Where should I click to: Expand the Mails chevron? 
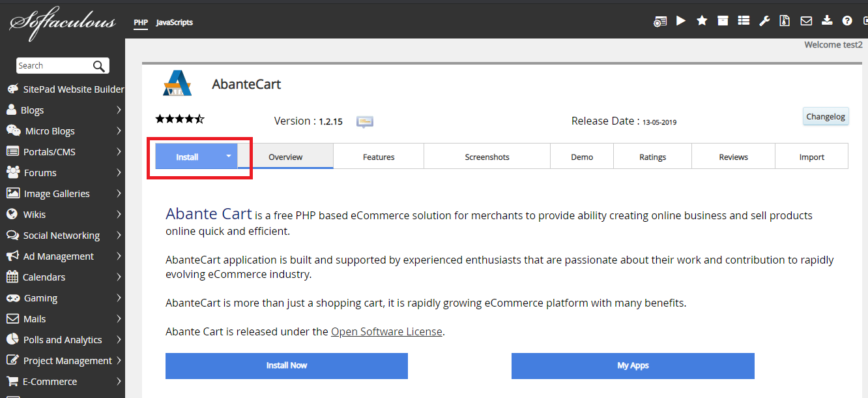(119, 318)
